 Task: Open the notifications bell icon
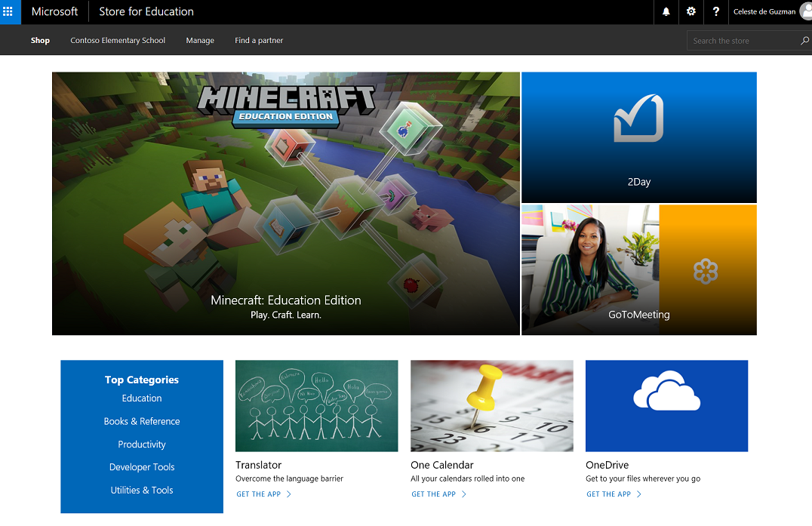click(x=666, y=11)
